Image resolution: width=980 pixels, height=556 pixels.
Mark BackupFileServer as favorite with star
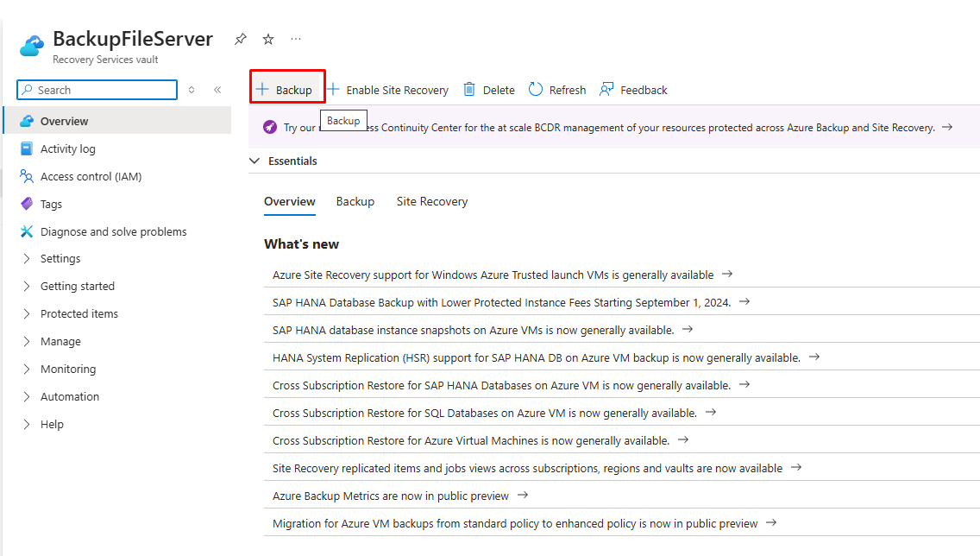pyautogui.click(x=268, y=40)
